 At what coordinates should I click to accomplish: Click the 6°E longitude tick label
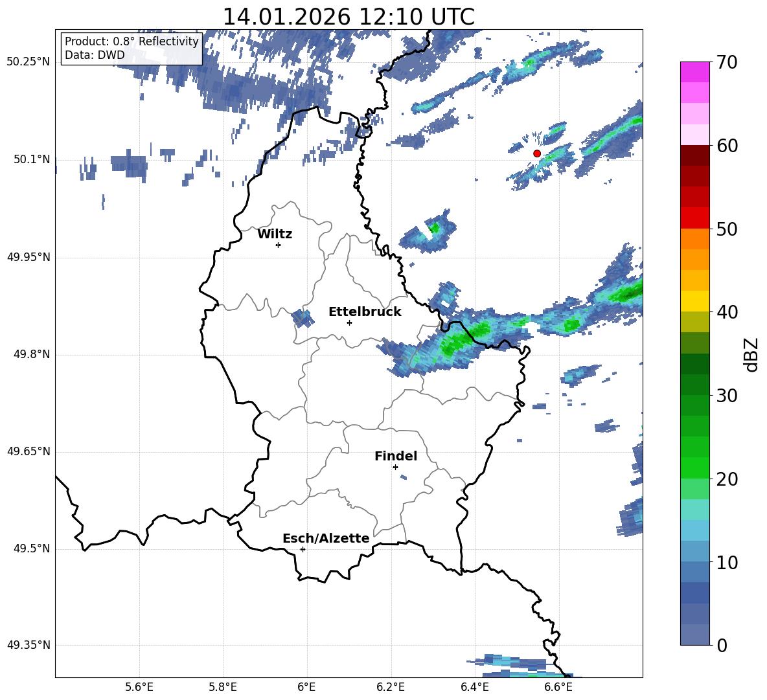click(306, 687)
